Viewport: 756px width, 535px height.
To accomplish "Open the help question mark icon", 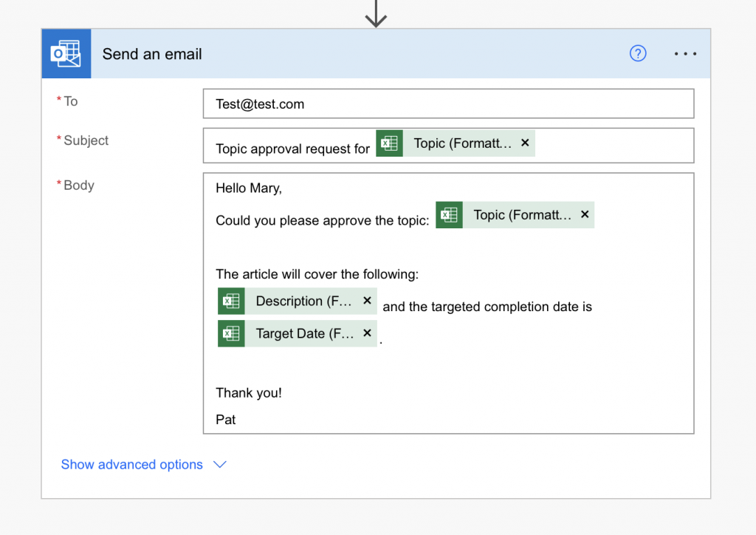I will tap(637, 53).
